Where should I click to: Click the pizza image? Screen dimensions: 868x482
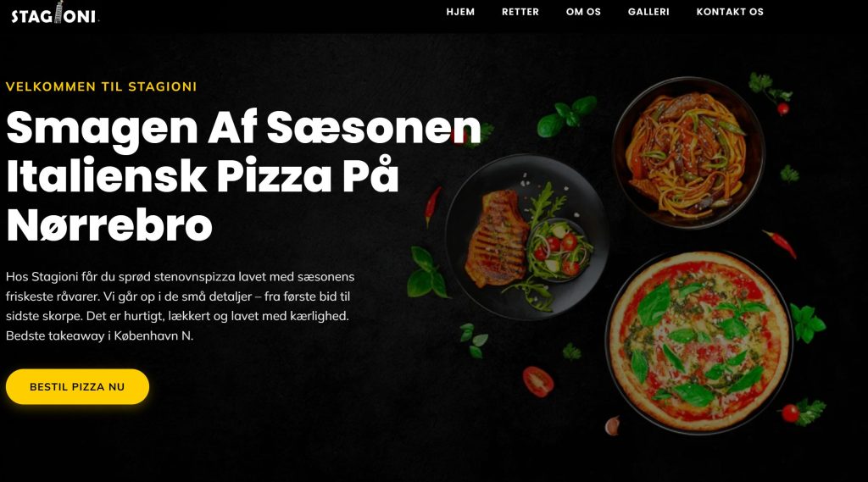click(x=699, y=342)
